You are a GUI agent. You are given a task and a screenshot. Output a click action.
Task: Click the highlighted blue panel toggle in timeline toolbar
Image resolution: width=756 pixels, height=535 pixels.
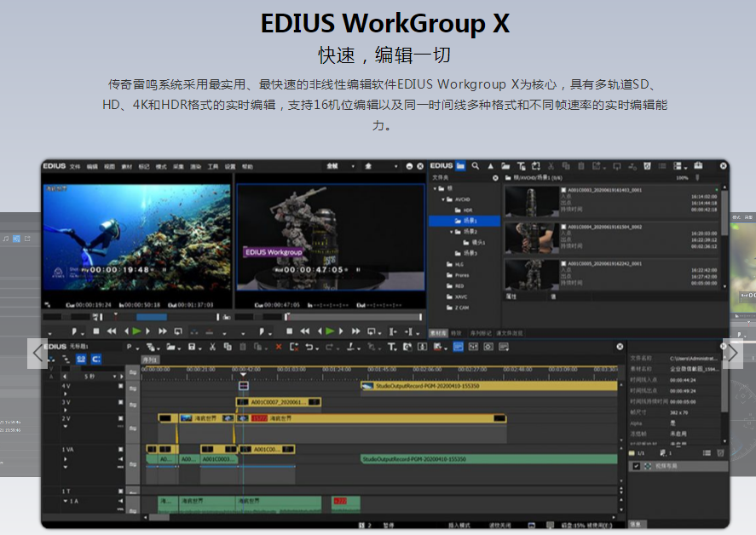[458, 347]
